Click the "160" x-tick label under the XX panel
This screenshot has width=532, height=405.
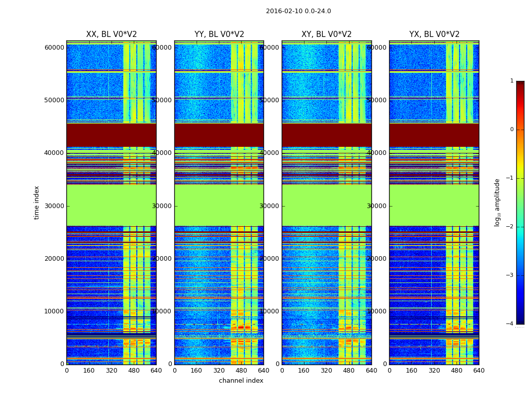[x=89, y=371]
